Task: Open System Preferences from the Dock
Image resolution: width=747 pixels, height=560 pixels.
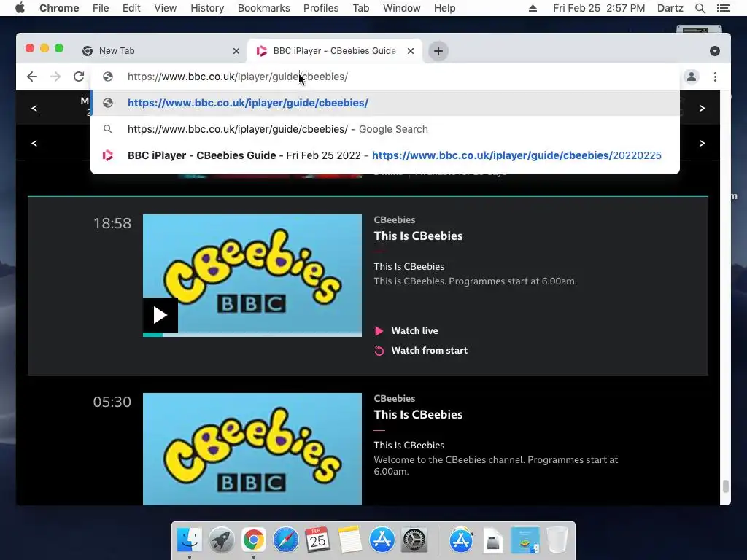Action: 414,540
